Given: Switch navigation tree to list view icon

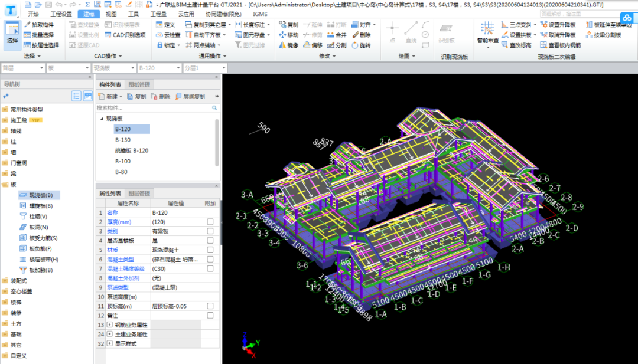Looking at the screenshot, I should pos(76,96).
